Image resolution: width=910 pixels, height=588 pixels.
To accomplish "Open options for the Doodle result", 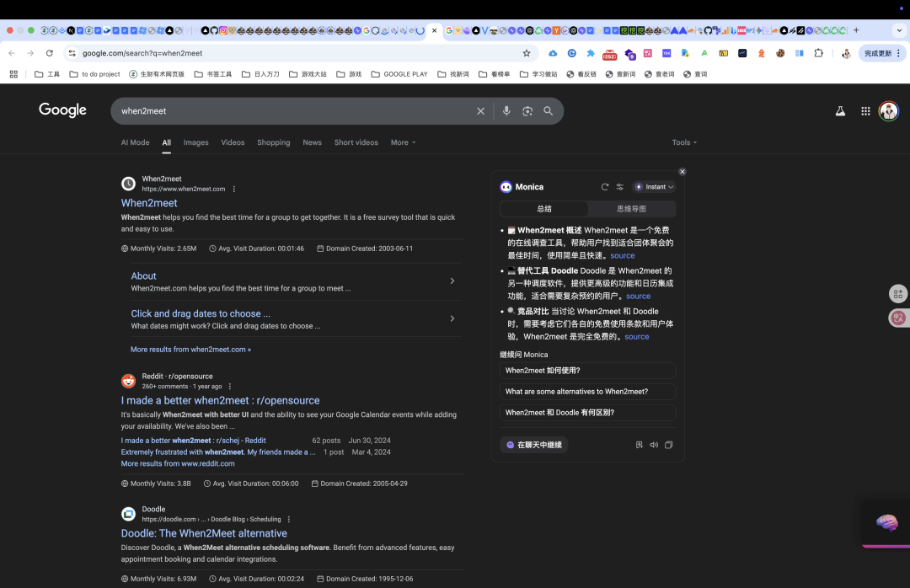I will [288, 520].
